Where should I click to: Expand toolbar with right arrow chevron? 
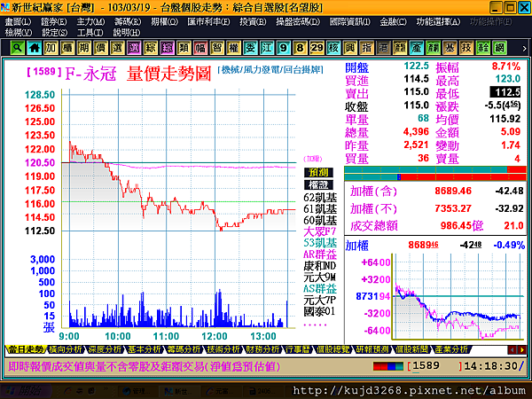524,49
